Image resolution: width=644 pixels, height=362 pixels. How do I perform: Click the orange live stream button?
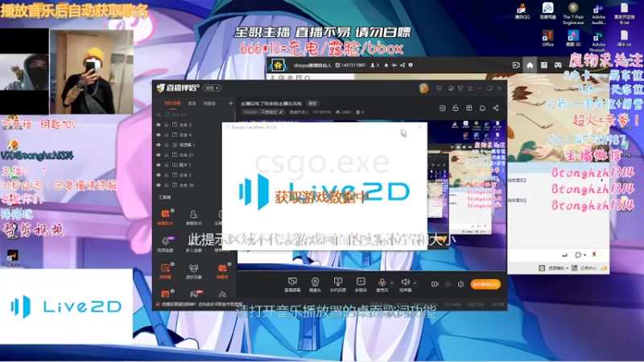485,284
